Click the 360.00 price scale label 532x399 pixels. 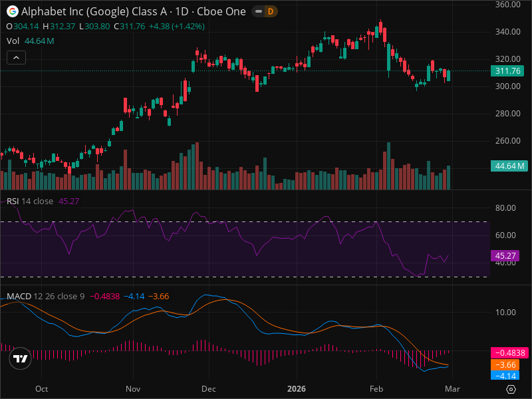click(x=507, y=5)
